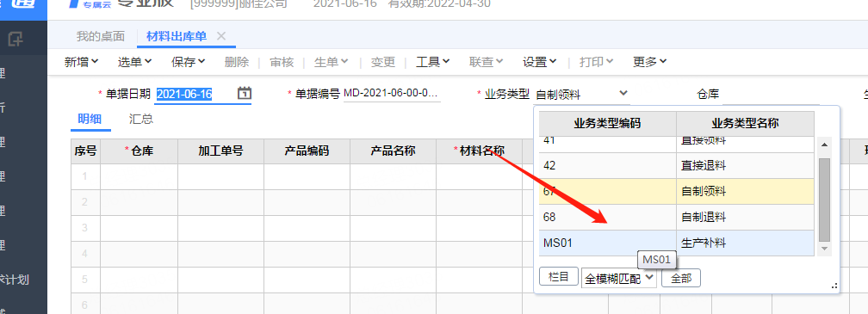Click the 单据编号 field
The image size is (868, 314).
click(392, 94)
